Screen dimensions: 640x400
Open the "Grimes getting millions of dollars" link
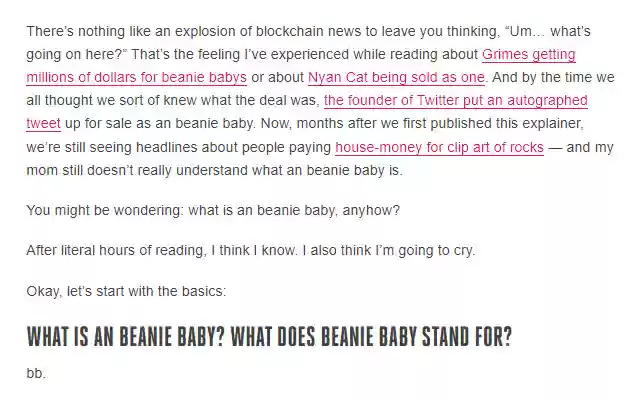[x=528, y=54]
